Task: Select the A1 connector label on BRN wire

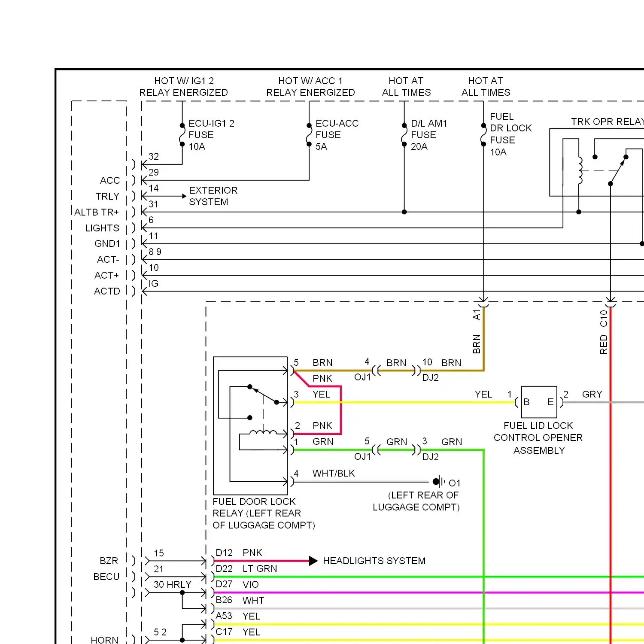Action: [x=476, y=315]
